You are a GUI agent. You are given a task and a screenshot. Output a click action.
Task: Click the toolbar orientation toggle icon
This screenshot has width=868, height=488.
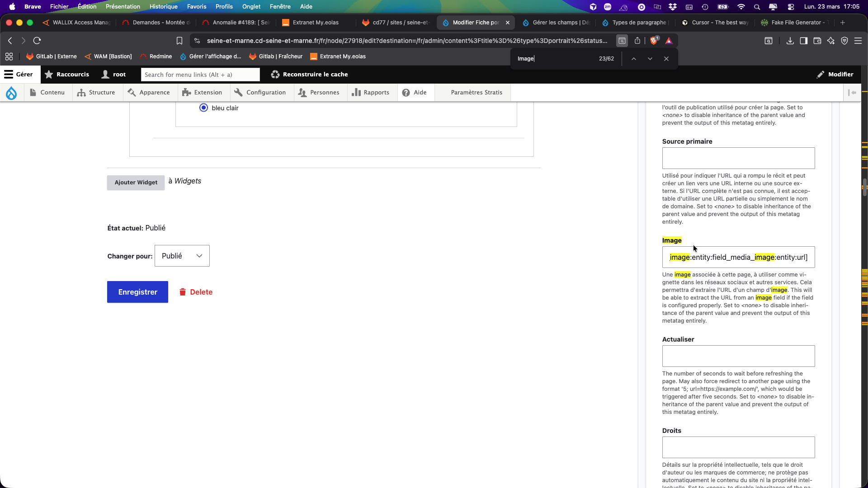tap(852, 93)
